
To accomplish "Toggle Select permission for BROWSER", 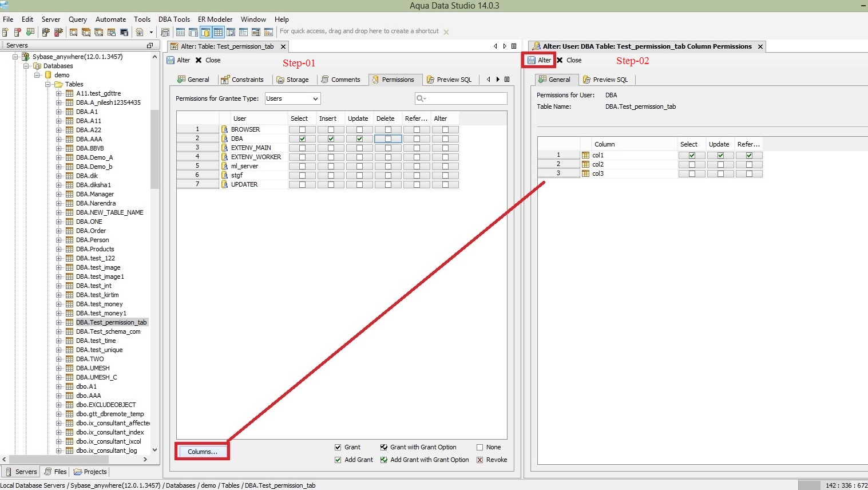I will click(x=302, y=129).
